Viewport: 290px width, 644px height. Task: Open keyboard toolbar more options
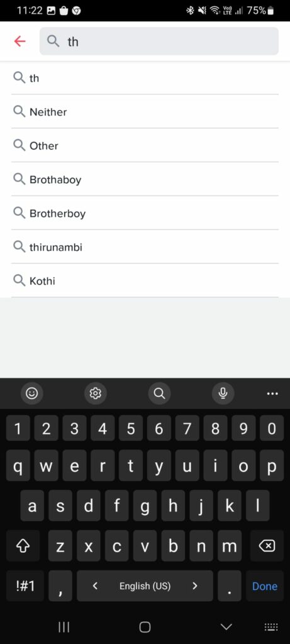(272, 394)
